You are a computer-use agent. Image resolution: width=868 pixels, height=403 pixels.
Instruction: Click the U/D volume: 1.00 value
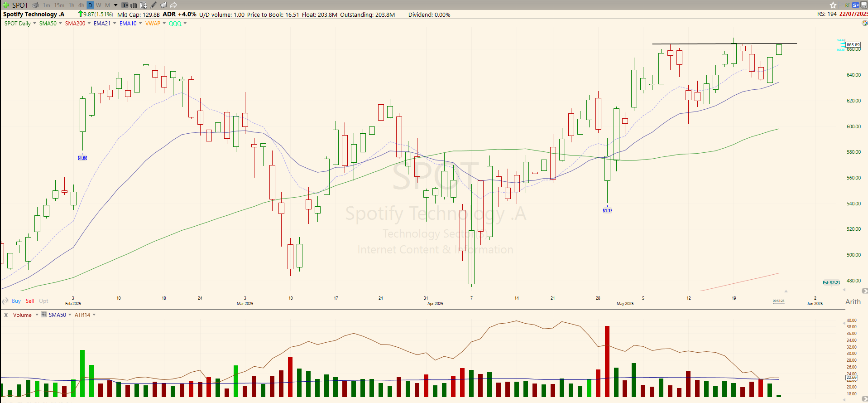(222, 15)
